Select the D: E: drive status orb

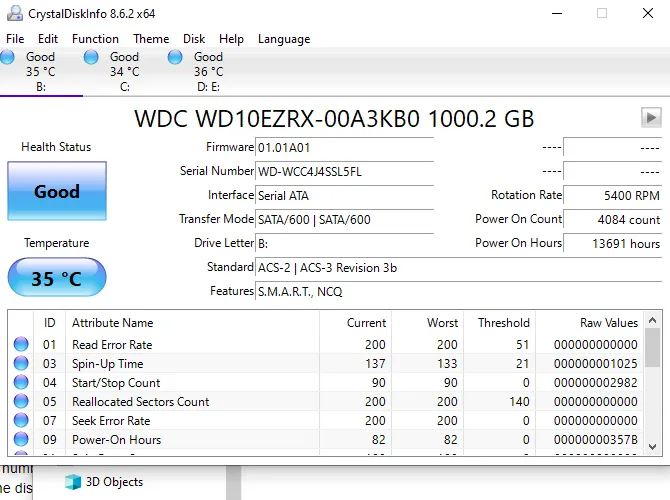point(175,57)
